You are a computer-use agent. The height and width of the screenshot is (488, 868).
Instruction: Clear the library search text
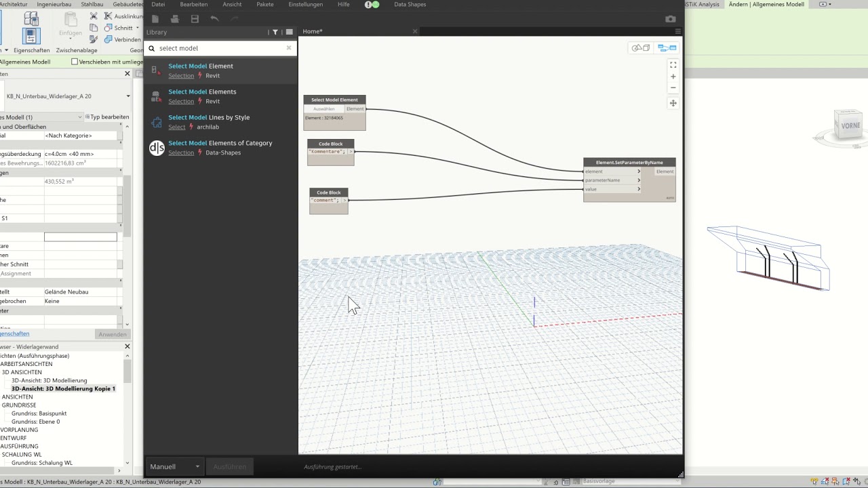pyautogui.click(x=289, y=48)
